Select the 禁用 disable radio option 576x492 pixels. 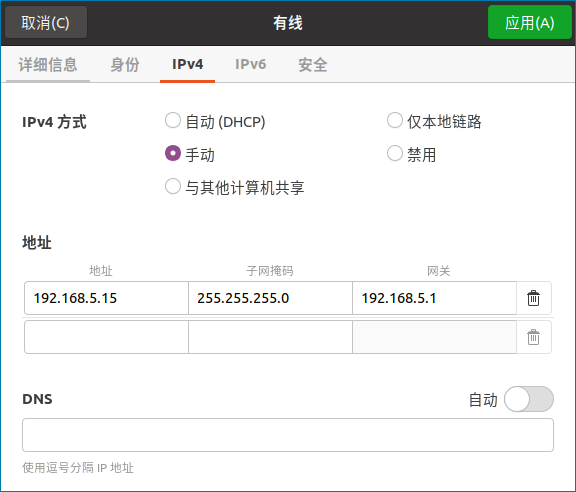pyautogui.click(x=395, y=153)
